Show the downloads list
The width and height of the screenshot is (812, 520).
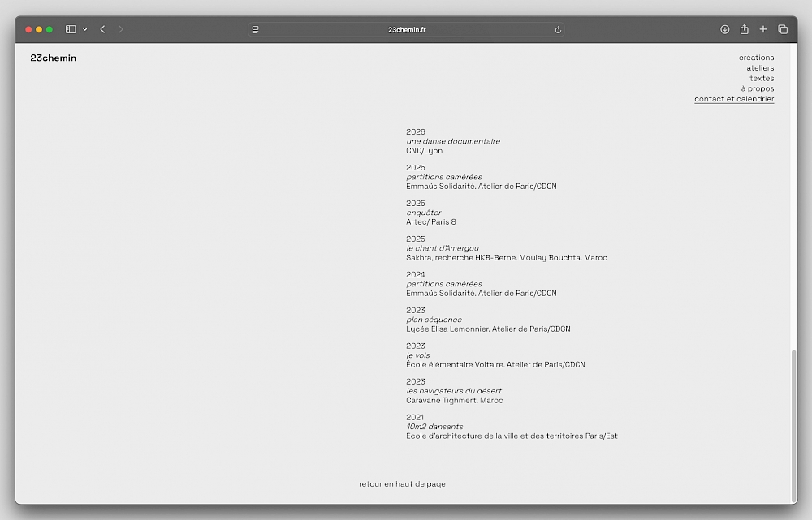pos(725,29)
